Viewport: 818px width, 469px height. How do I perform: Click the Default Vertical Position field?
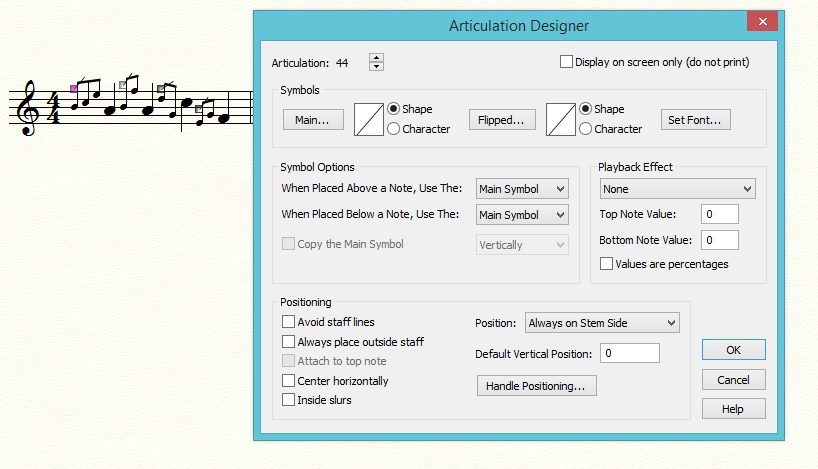pyautogui.click(x=630, y=353)
